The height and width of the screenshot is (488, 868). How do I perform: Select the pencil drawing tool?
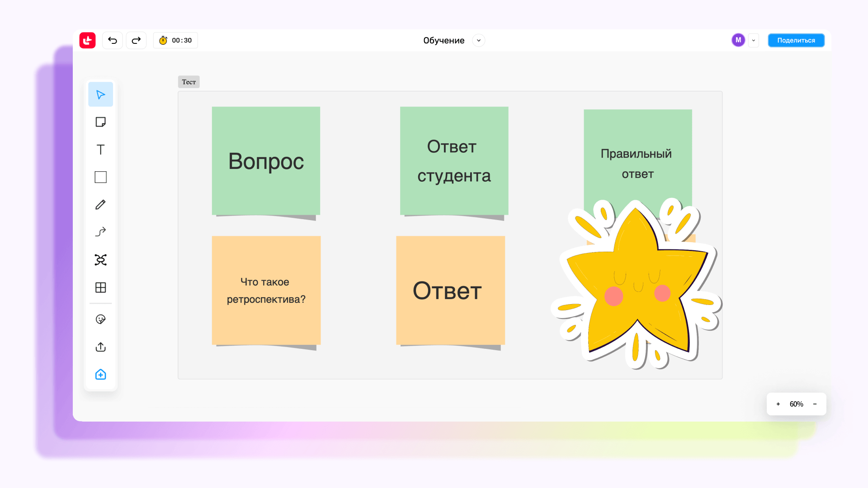(100, 205)
